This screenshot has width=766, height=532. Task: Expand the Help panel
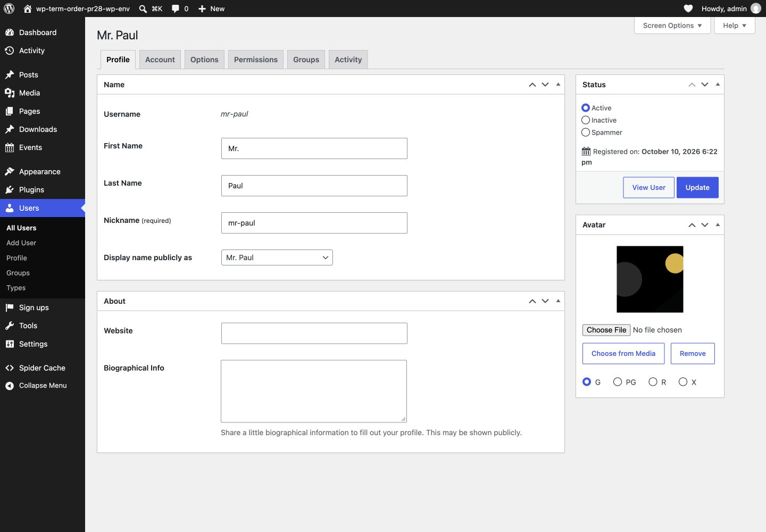point(735,26)
